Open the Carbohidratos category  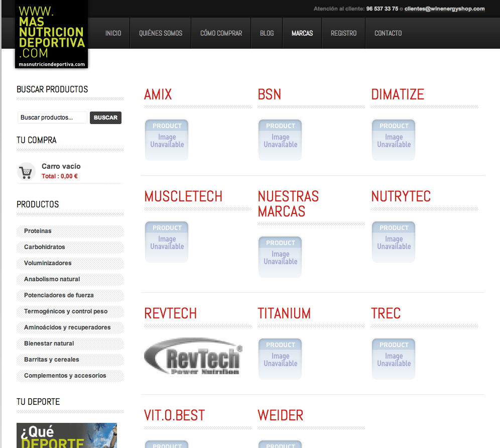coord(70,247)
